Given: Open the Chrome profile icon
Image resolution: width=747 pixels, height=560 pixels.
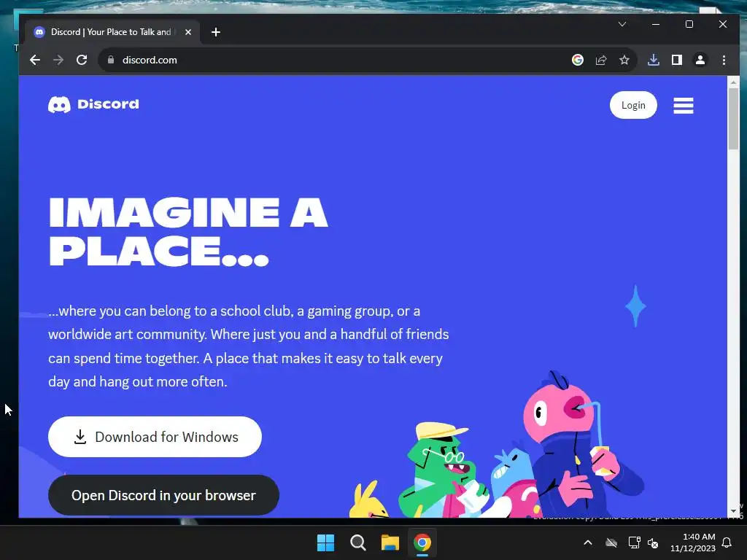Looking at the screenshot, I should tap(700, 60).
